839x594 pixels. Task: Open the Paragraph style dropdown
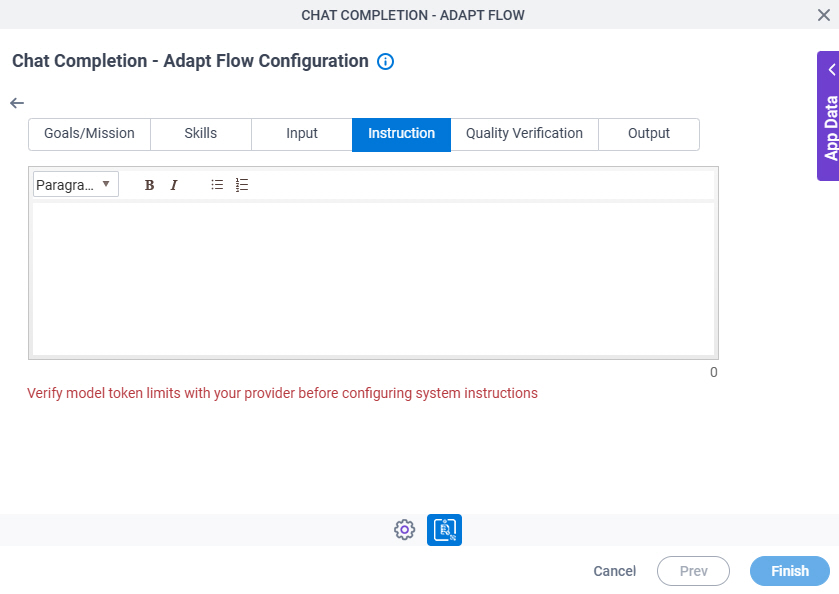75,185
